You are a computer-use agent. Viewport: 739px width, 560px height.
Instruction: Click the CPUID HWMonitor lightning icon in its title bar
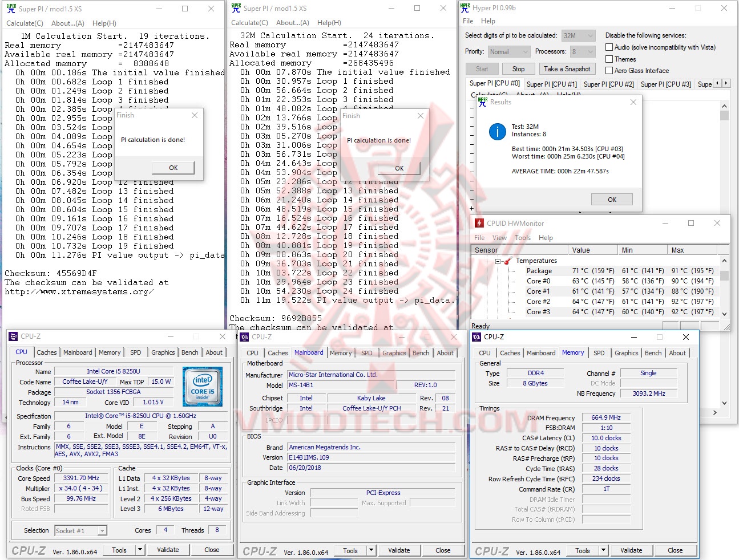click(x=478, y=223)
